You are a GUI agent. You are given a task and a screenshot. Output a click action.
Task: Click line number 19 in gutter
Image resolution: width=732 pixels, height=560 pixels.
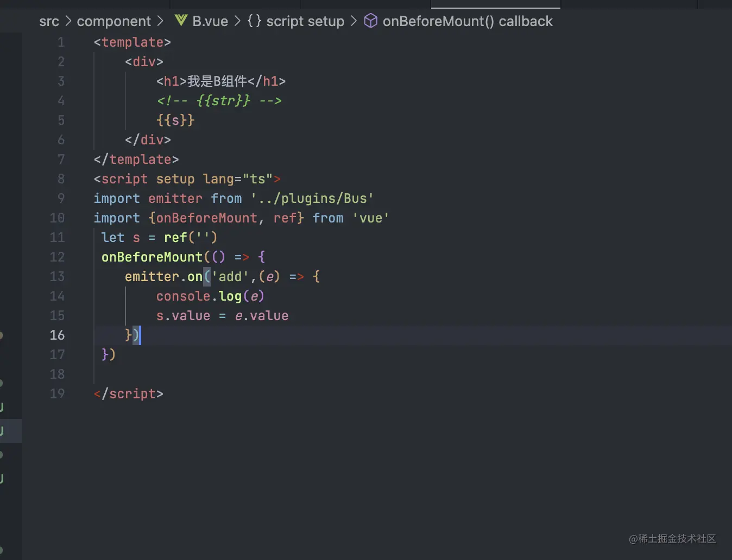tap(57, 394)
